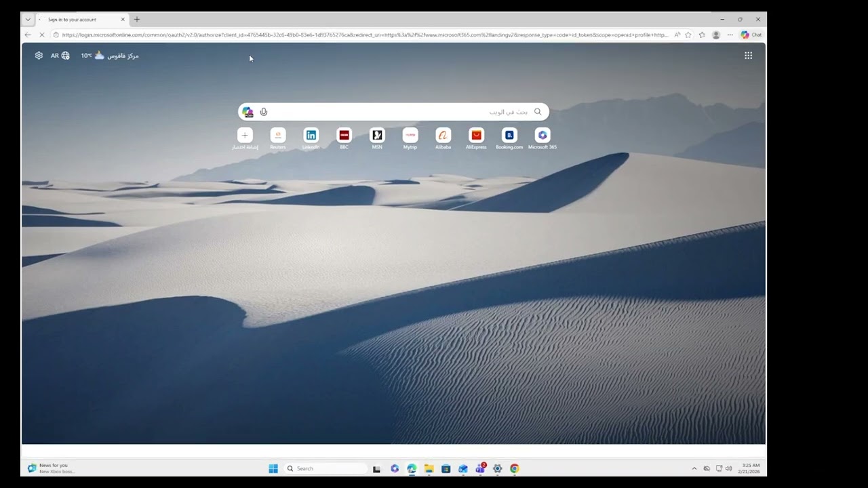Open a new browser tab
This screenshot has height=488, width=868.
point(137,20)
